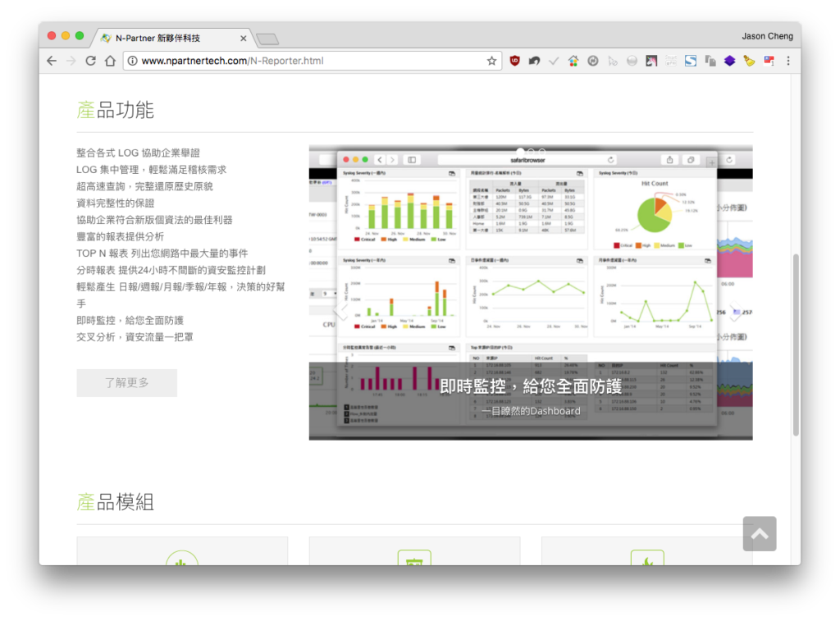Click the page's vertical scrollbar

pos(796,345)
